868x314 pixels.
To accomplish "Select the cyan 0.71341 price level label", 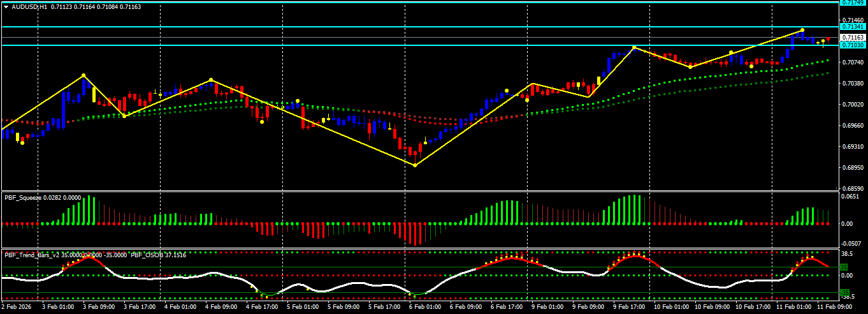I will coord(853,27).
